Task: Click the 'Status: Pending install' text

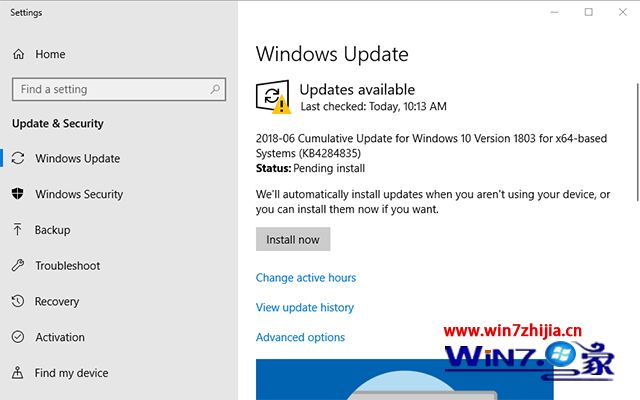Action: coord(310,168)
